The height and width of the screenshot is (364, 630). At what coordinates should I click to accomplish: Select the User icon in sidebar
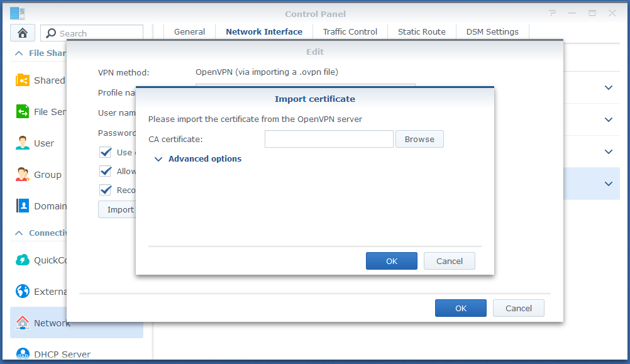click(23, 143)
